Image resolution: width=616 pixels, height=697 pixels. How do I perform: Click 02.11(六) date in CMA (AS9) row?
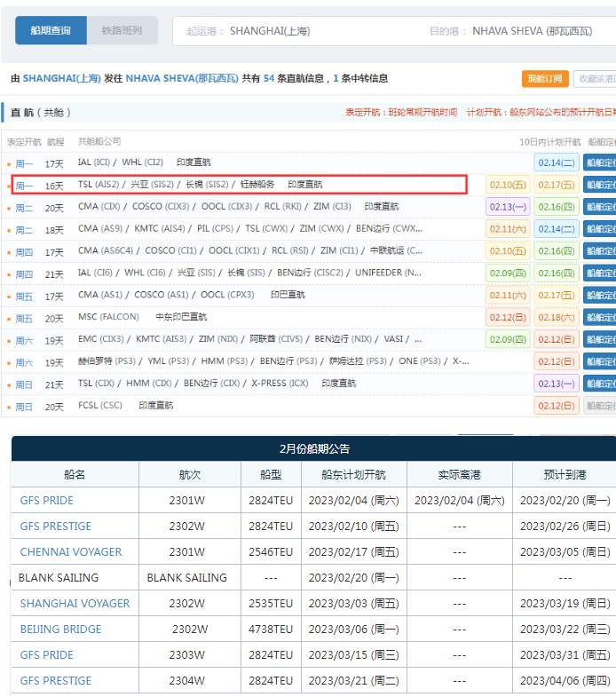(508, 229)
